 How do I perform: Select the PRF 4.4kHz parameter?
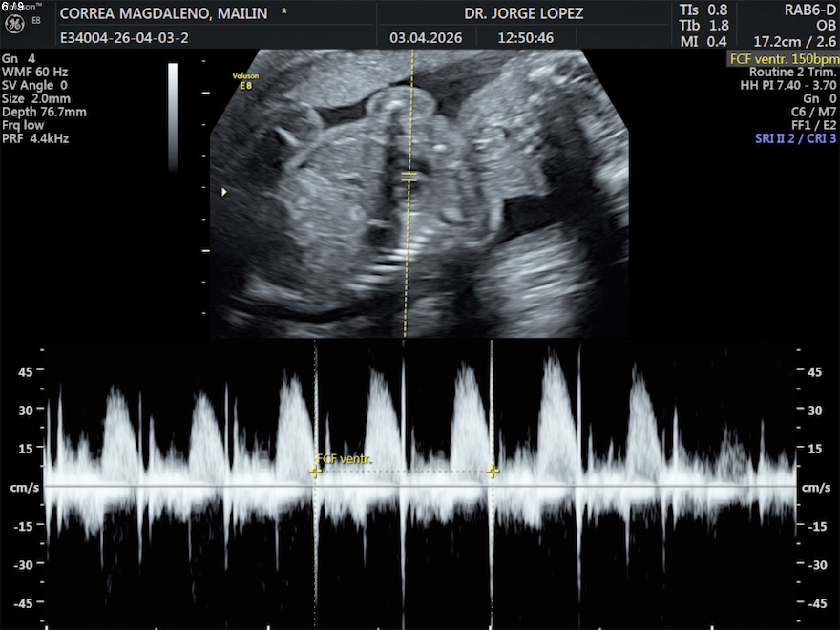pos(35,138)
